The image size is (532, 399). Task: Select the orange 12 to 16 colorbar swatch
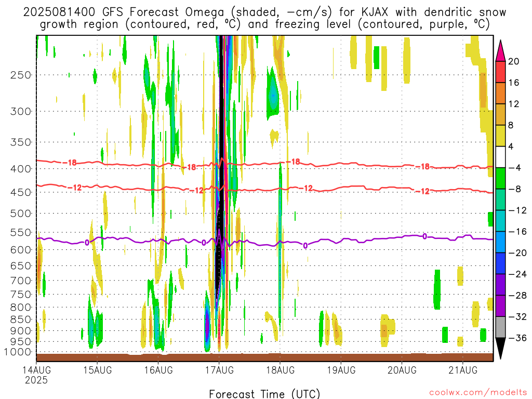point(500,94)
